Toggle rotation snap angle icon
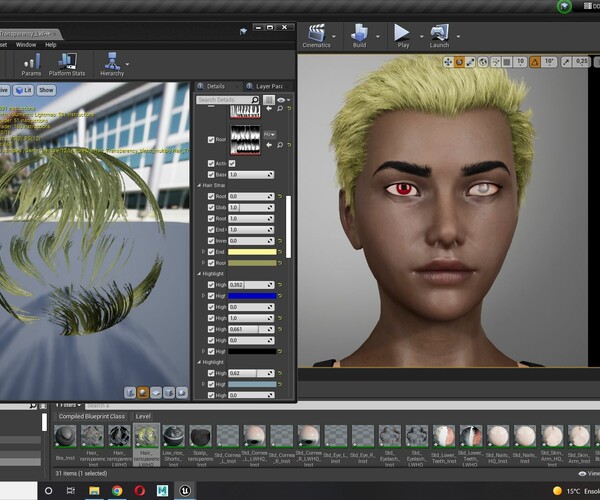 [x=535, y=62]
